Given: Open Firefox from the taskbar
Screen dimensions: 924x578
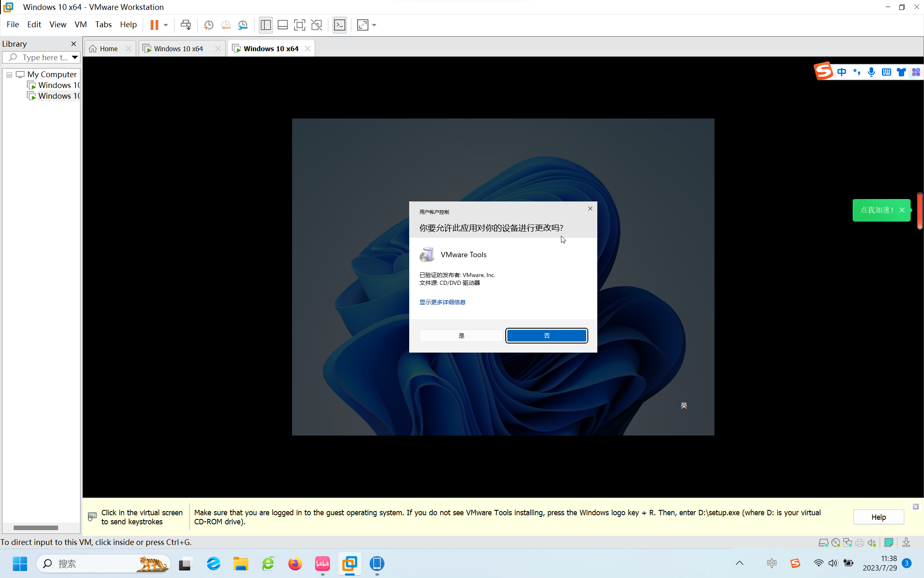Looking at the screenshot, I should pos(295,564).
